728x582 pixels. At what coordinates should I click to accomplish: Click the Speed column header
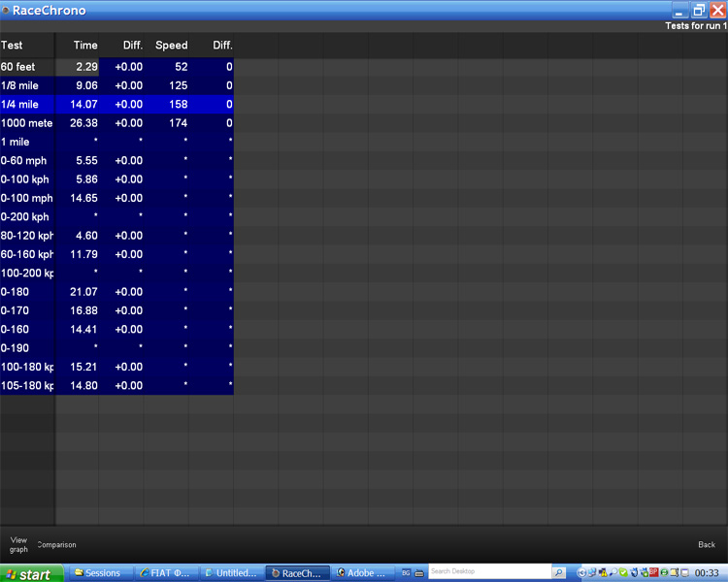[171, 45]
